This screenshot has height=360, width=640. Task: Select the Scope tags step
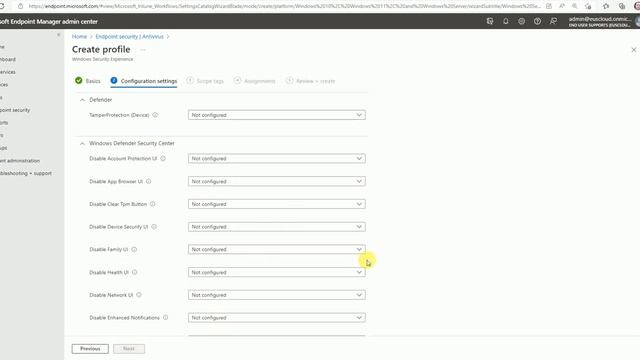click(x=205, y=81)
